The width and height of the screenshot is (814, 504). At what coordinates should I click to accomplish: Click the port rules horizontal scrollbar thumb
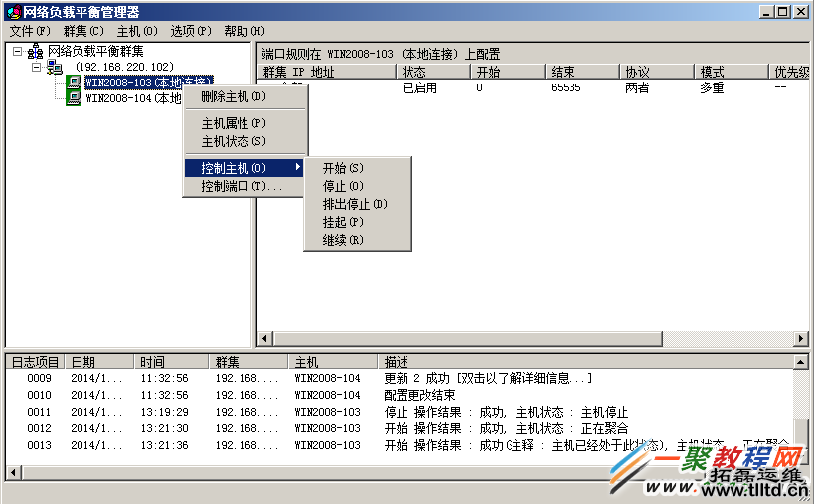point(468,338)
